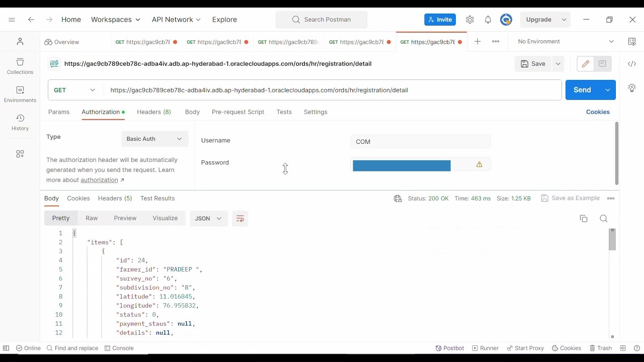Copy the response body
The image size is (644, 362).
tap(584, 219)
